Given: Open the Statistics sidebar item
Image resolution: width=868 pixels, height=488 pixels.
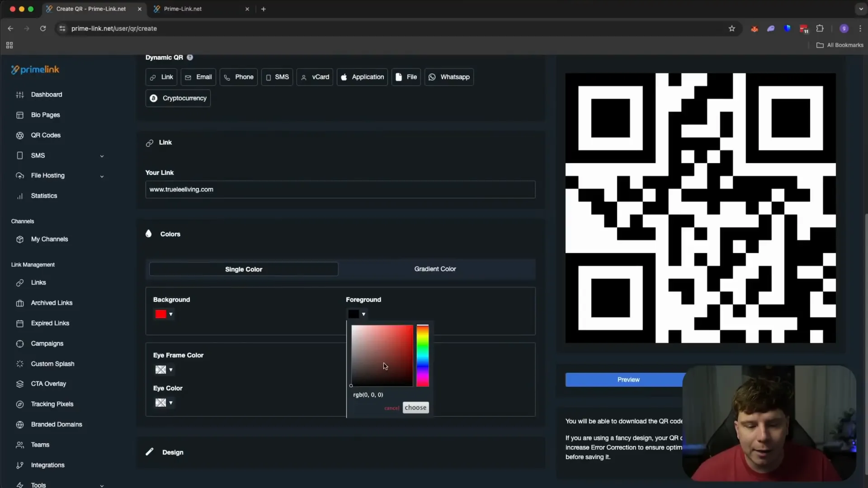Looking at the screenshot, I should point(44,196).
